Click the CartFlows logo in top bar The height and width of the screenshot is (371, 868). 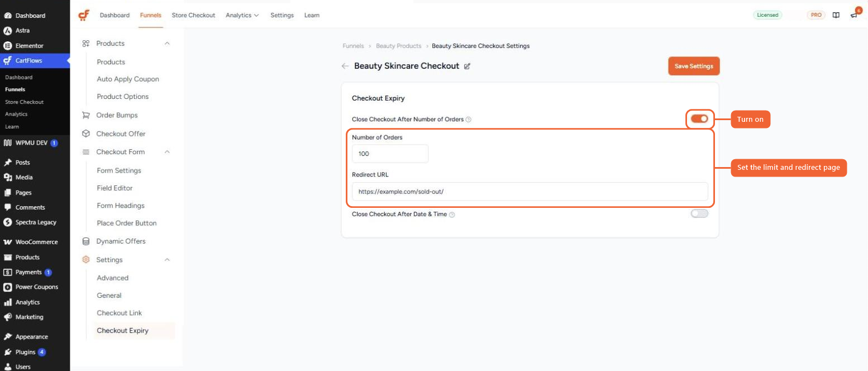[x=84, y=15]
